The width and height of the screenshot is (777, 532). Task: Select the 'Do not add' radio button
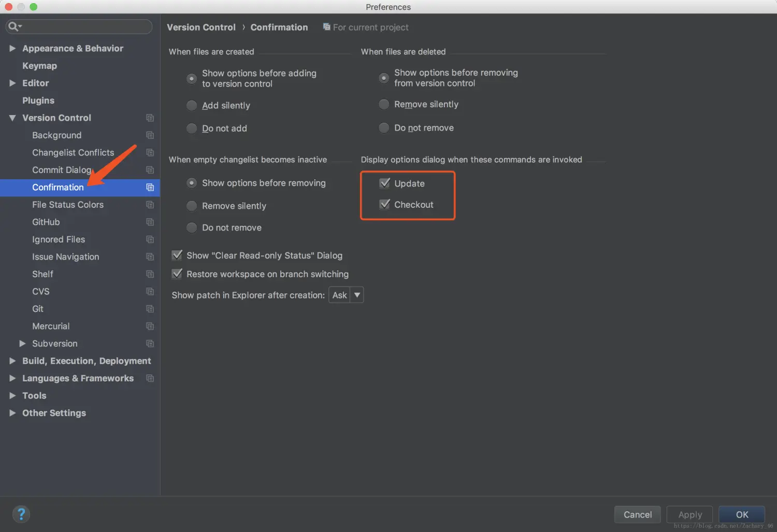click(x=192, y=128)
